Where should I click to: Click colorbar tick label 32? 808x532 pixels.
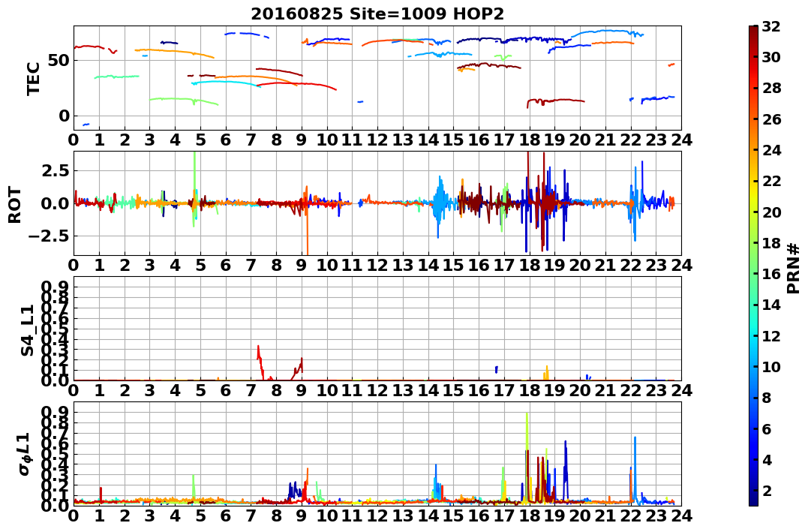click(x=771, y=26)
